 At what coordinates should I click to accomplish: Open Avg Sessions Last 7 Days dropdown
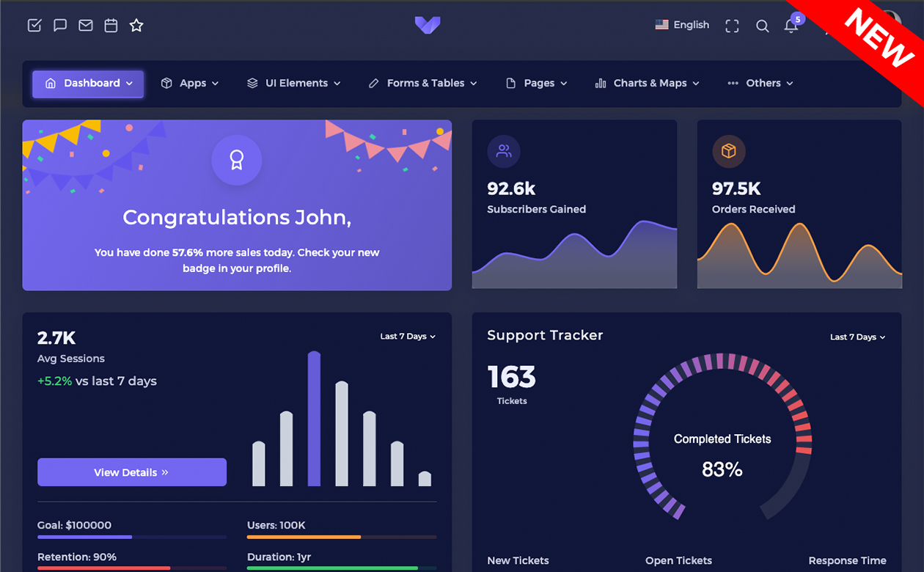[x=408, y=337]
